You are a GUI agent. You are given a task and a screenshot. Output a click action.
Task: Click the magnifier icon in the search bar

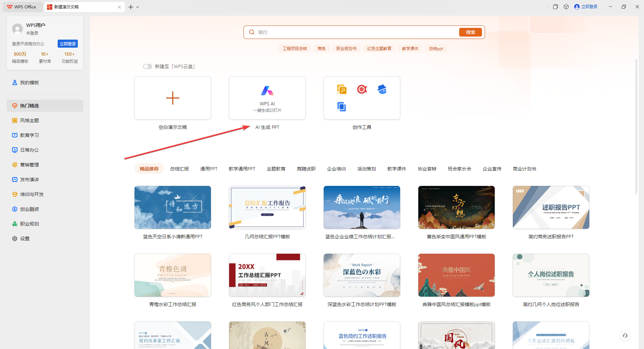point(252,32)
